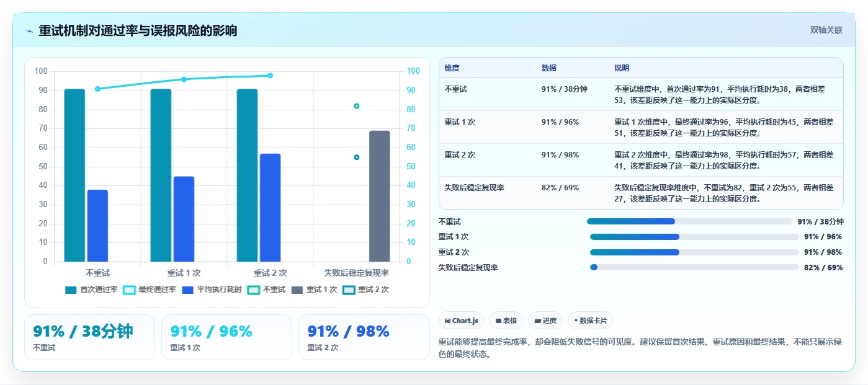
Task: Click the title 重试机制对通过率与误报风险的影响
Action: [138, 30]
